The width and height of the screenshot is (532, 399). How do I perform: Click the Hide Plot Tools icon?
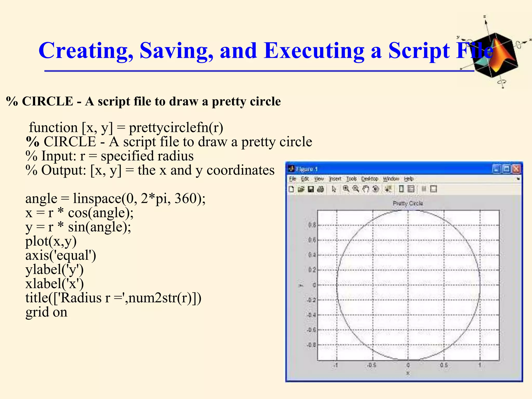(424, 189)
